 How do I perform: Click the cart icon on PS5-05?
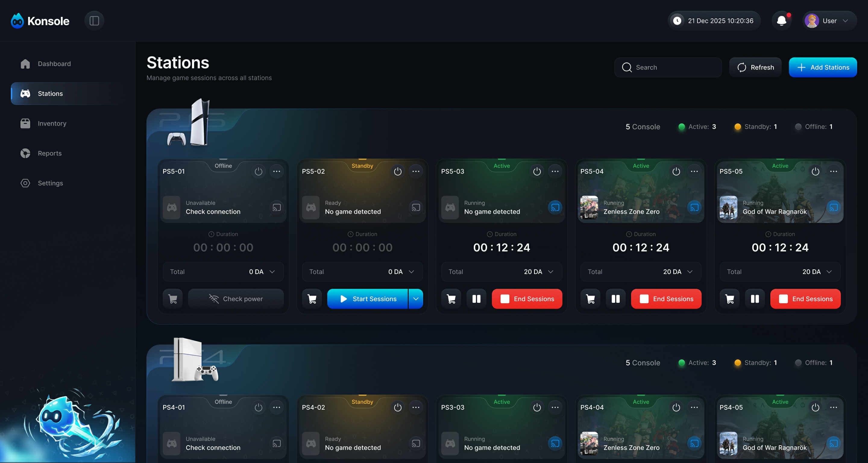click(729, 299)
